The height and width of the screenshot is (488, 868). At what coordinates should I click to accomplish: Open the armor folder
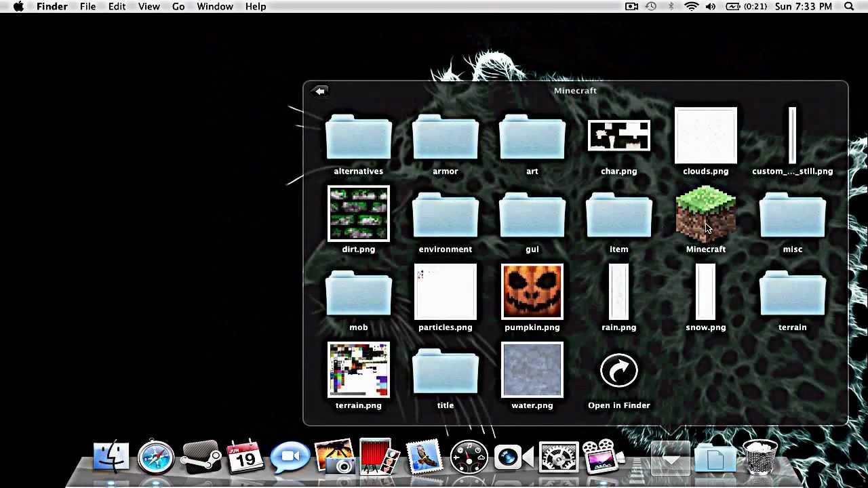pos(445,138)
